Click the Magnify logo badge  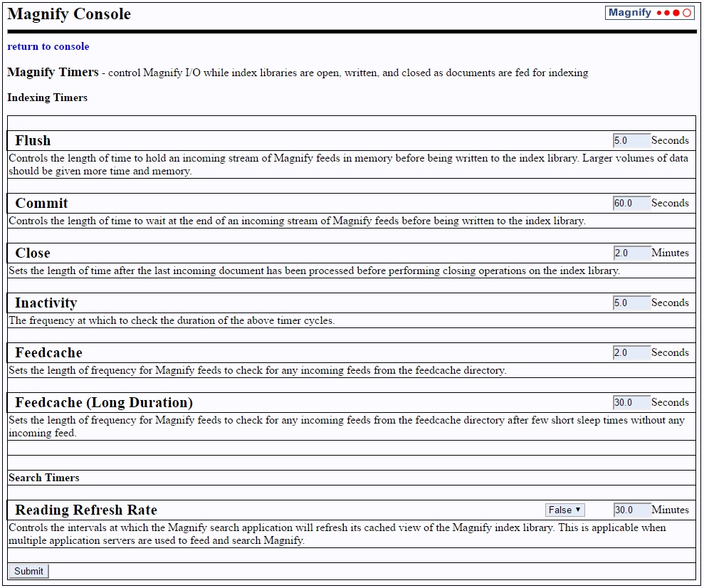click(x=650, y=13)
